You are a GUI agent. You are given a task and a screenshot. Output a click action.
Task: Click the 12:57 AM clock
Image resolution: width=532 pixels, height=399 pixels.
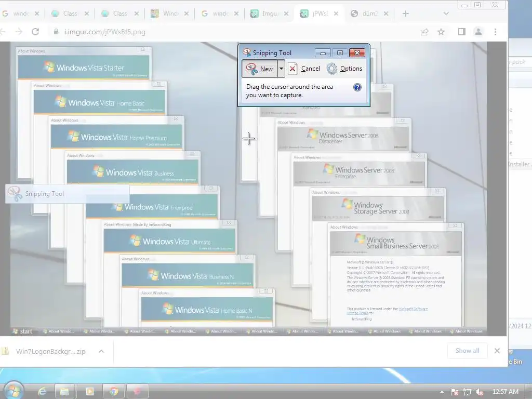pyautogui.click(x=505, y=392)
